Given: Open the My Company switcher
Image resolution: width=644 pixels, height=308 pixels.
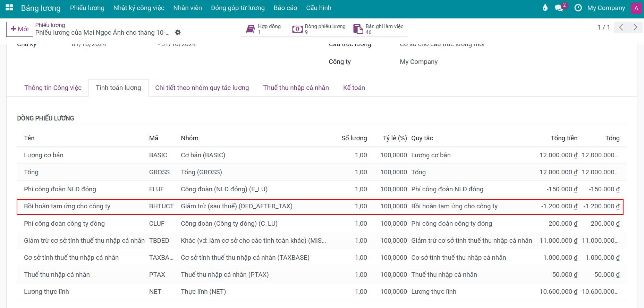Looking at the screenshot, I should click(606, 8).
